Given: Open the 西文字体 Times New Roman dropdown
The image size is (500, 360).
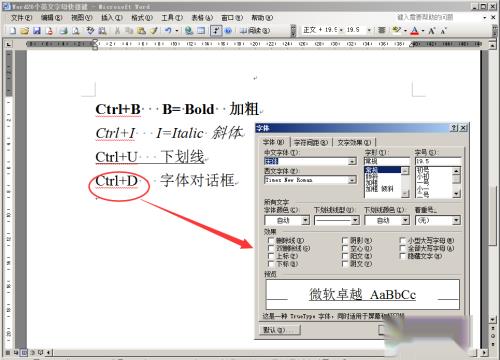Looking at the screenshot, I should tap(352, 180).
